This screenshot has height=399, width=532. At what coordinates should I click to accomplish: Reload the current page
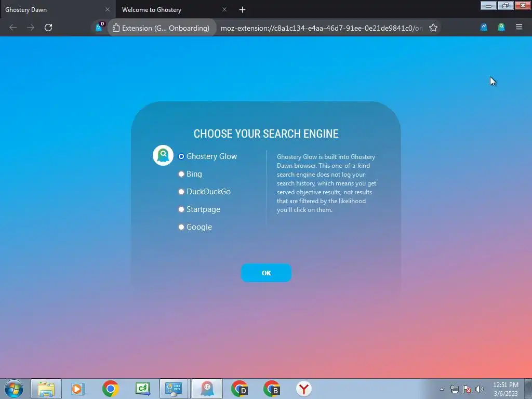(x=48, y=28)
